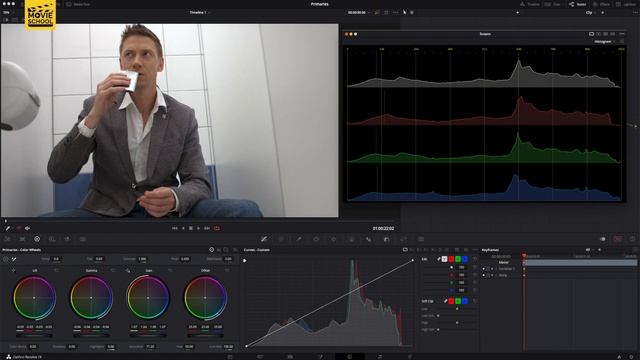The height and width of the screenshot is (360, 640).
Task: Enable Soft Clip green channel
Action: pos(458,301)
